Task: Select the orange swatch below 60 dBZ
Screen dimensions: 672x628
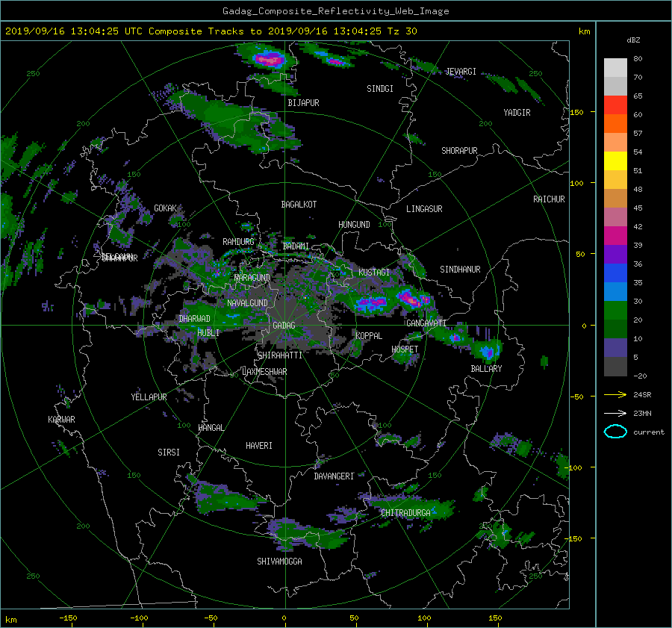Action: (x=615, y=123)
